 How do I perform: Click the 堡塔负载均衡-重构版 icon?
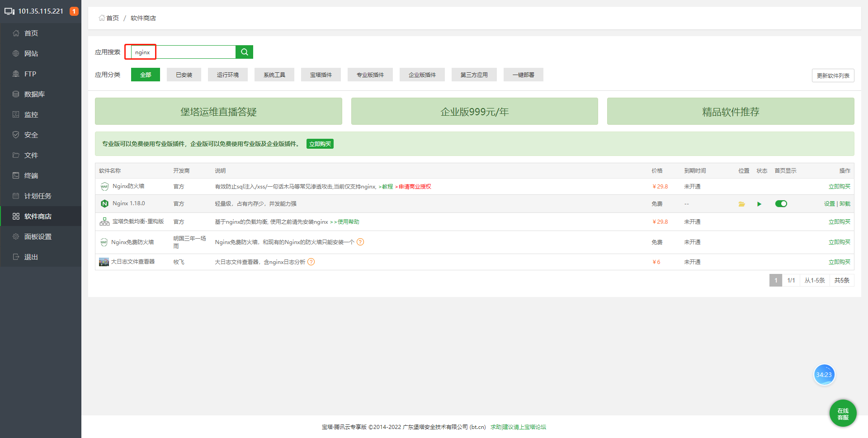pyautogui.click(x=104, y=221)
